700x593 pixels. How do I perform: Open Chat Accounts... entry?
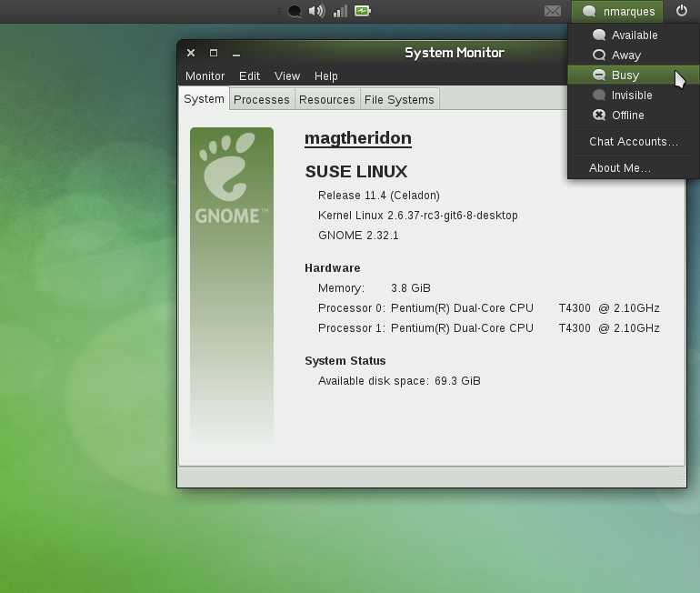click(633, 142)
